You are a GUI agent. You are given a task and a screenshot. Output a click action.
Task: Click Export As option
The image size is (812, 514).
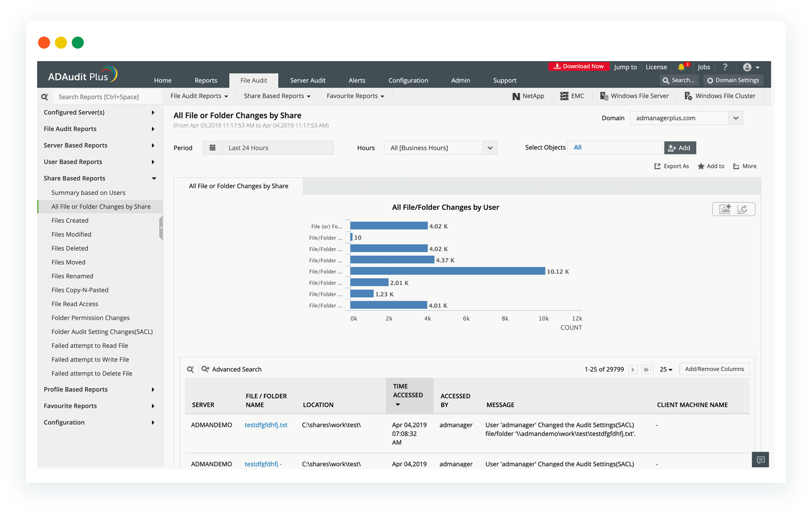pos(671,166)
